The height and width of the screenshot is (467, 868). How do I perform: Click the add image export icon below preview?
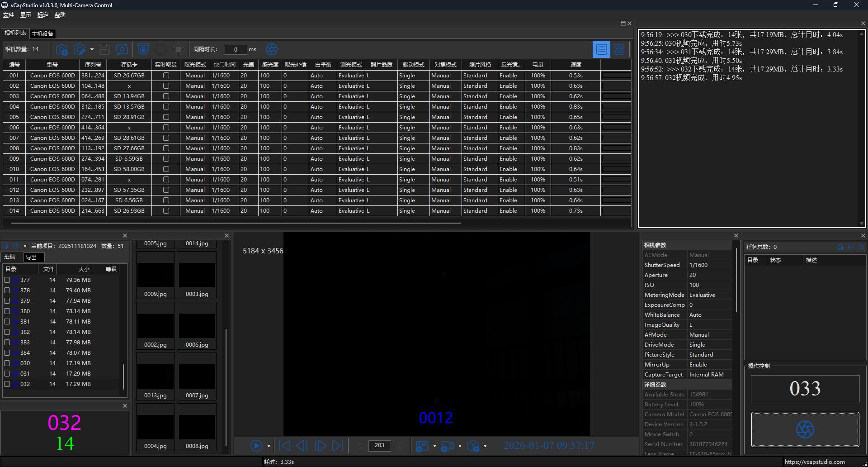422,446
